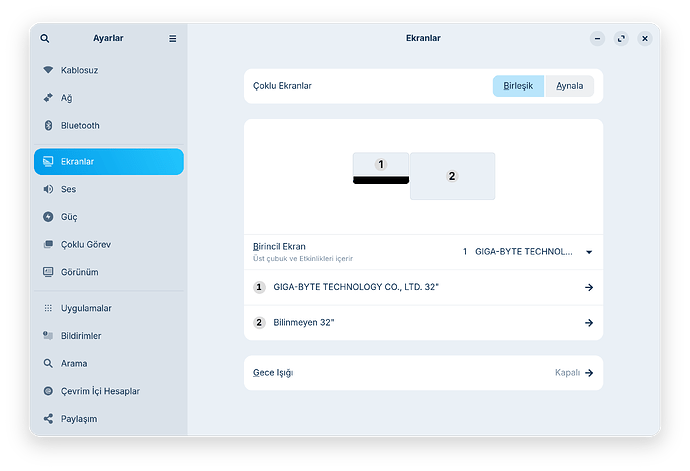The image size is (690, 471).
Task: Select the Birleşik join displays mode
Action: click(518, 86)
